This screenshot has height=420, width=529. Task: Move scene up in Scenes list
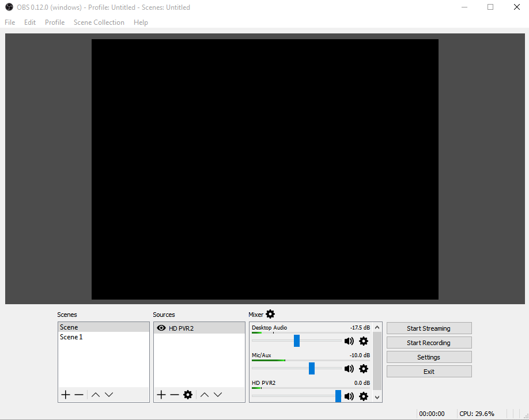pyautogui.click(x=96, y=395)
